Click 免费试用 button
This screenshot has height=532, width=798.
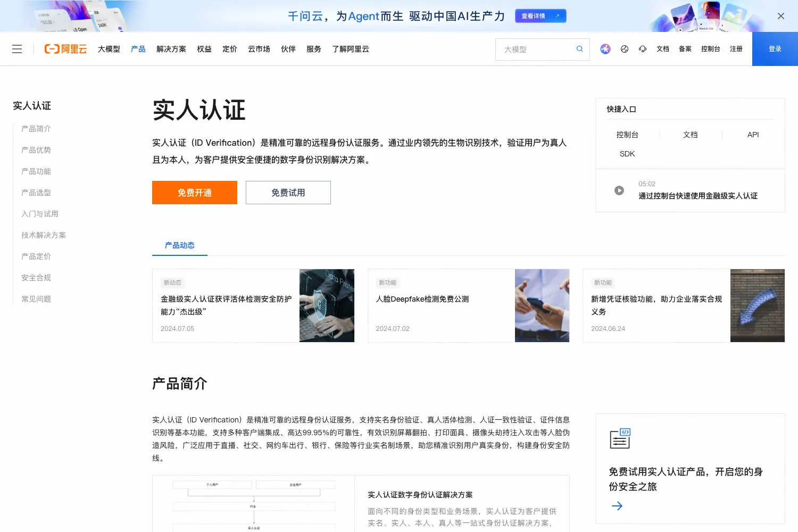tap(288, 193)
